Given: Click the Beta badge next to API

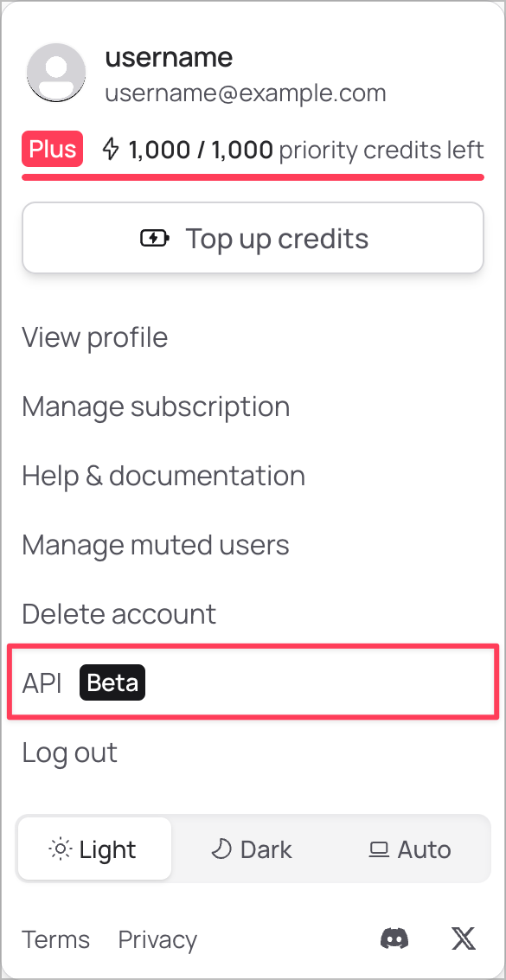Looking at the screenshot, I should (x=112, y=682).
